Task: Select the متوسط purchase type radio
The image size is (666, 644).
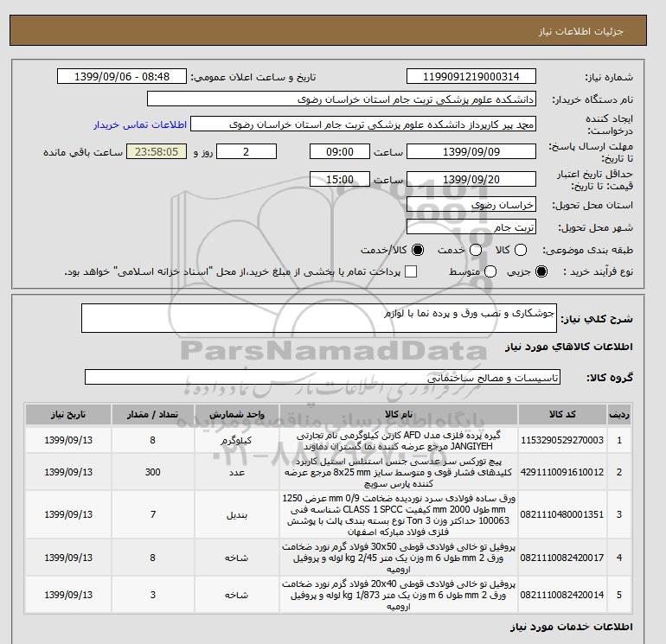Action: (x=490, y=271)
